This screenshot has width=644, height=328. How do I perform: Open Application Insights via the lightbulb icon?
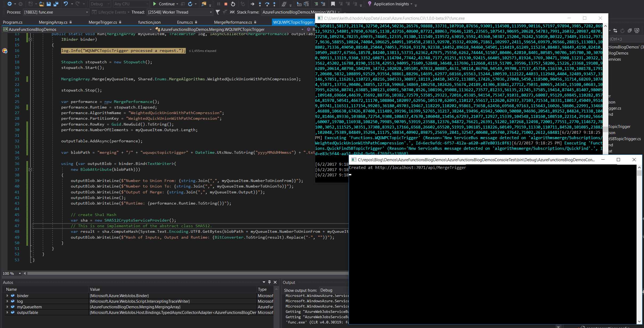[x=369, y=4]
